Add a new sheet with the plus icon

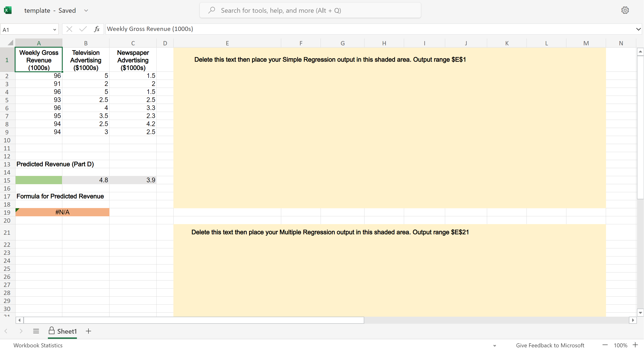88,331
